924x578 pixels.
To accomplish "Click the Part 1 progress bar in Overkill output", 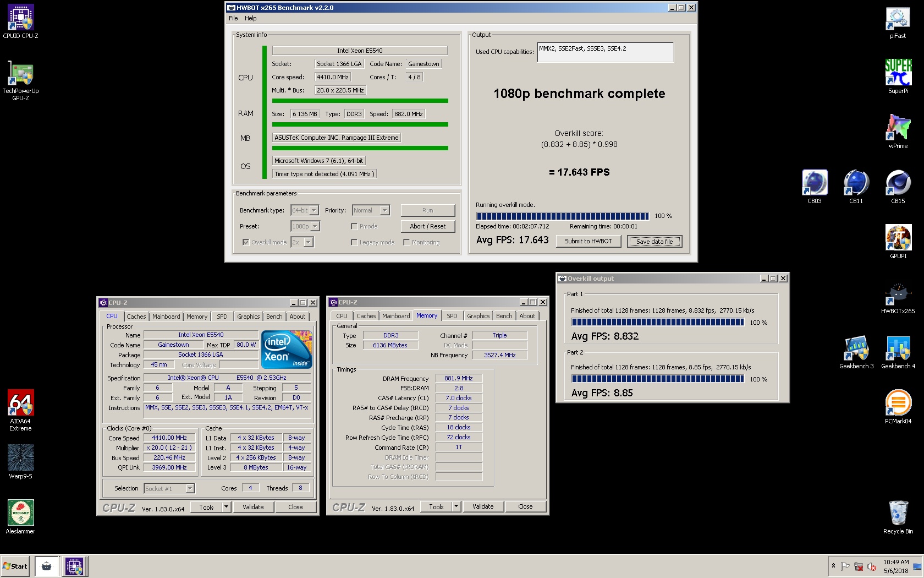I will click(x=658, y=323).
